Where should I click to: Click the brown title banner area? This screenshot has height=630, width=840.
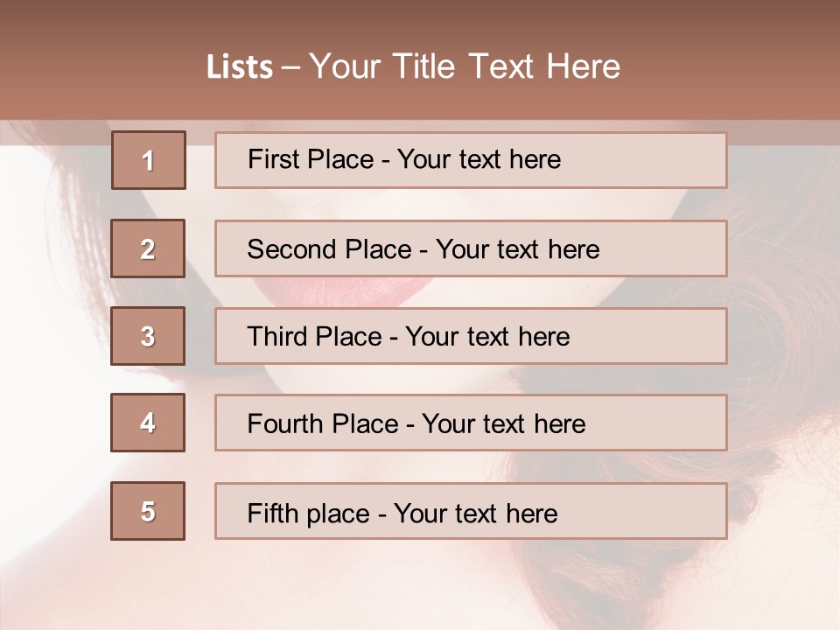pyautogui.click(x=420, y=60)
